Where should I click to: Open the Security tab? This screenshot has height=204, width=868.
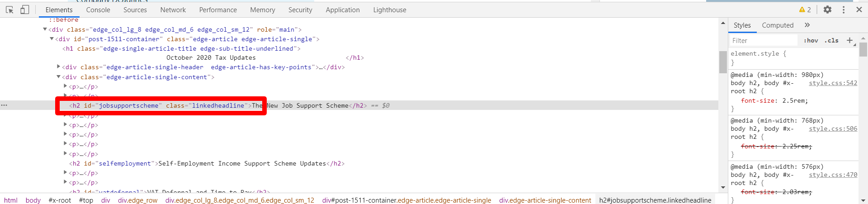300,9
